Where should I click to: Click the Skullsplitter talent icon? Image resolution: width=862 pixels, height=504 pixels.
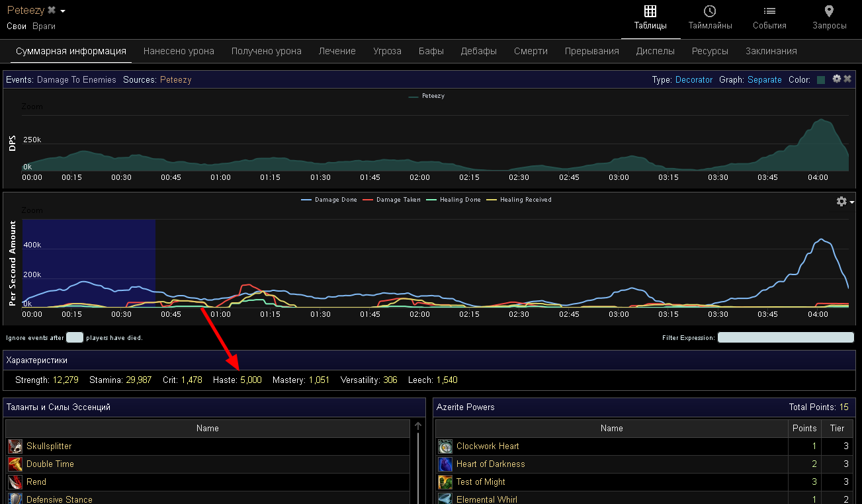click(15, 446)
